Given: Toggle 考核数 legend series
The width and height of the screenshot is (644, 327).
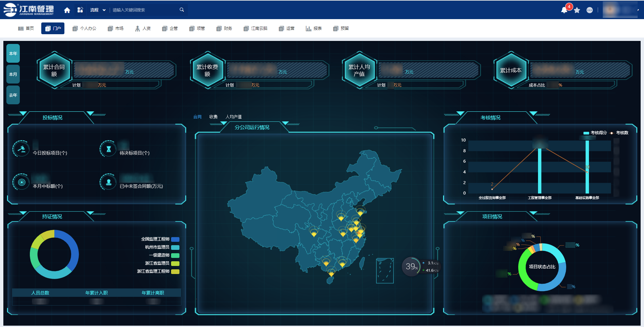Looking at the screenshot, I should pyautogui.click(x=619, y=133).
